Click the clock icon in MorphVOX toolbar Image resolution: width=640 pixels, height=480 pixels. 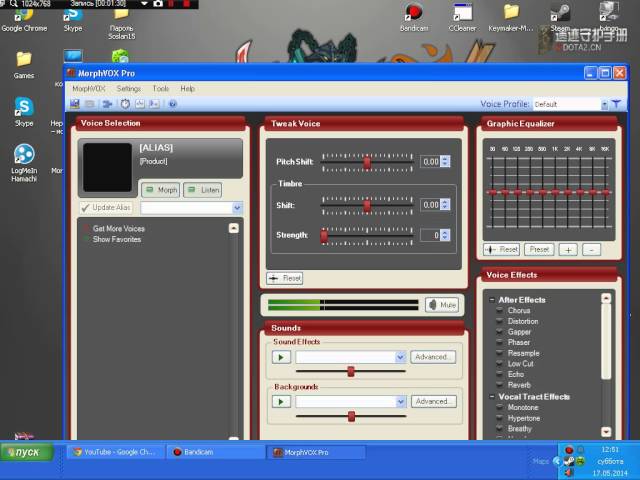pos(125,104)
